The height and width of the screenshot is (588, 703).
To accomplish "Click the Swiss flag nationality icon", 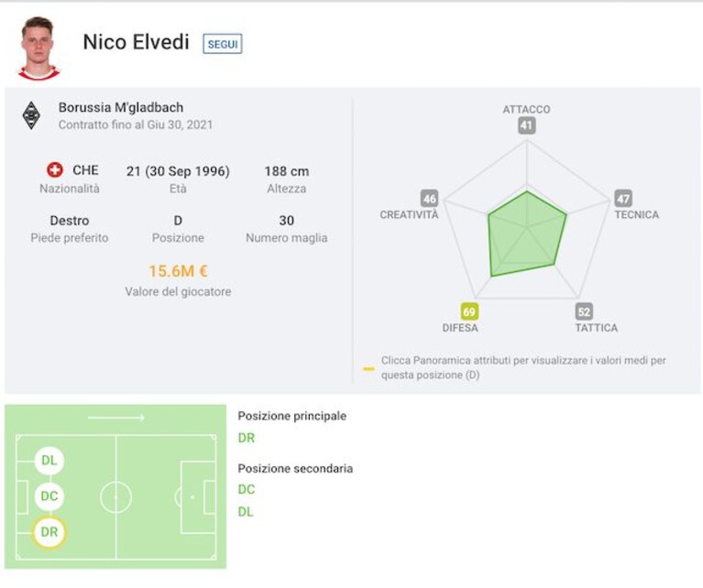I will [x=55, y=169].
